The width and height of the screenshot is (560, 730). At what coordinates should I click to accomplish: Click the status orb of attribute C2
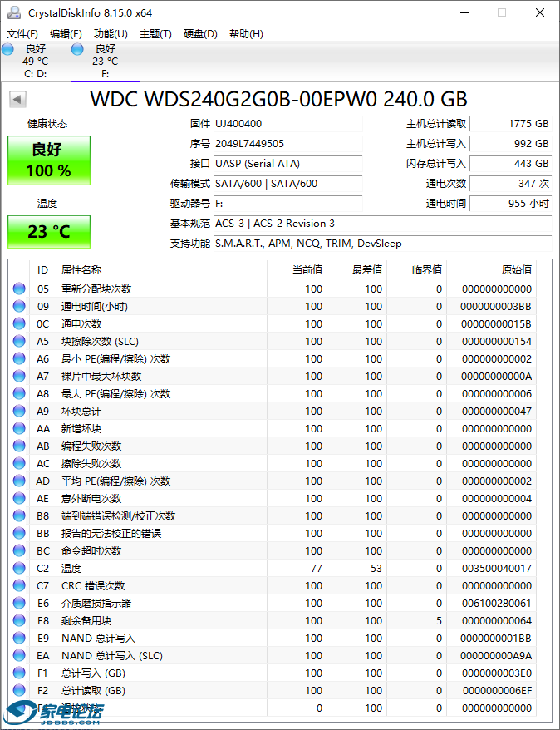tap(19, 569)
